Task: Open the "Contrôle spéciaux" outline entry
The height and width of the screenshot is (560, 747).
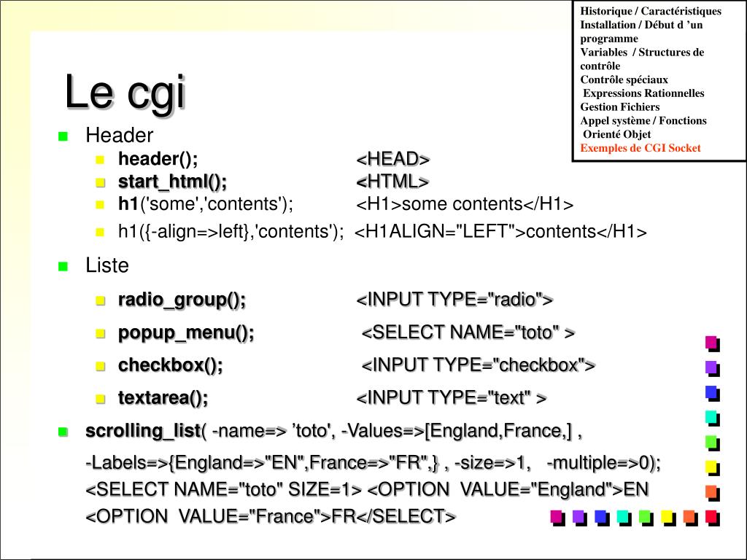Action: (624, 79)
